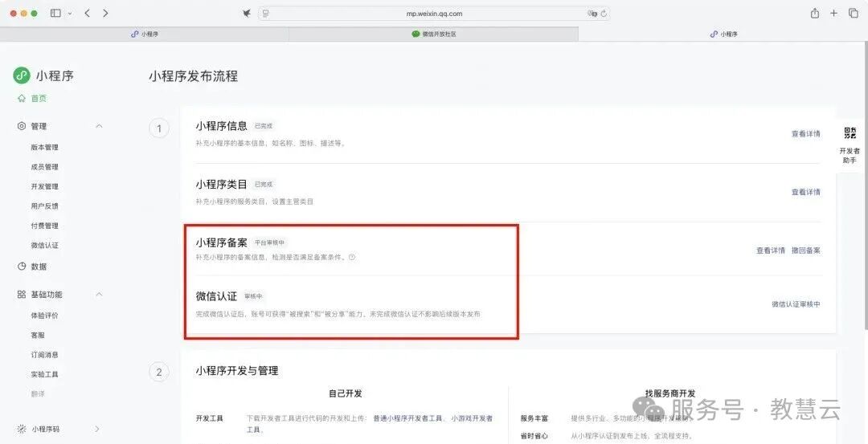Viewport: 868px width, 444px height.
Task: Click the translate icon in address bar
Action: point(592,14)
